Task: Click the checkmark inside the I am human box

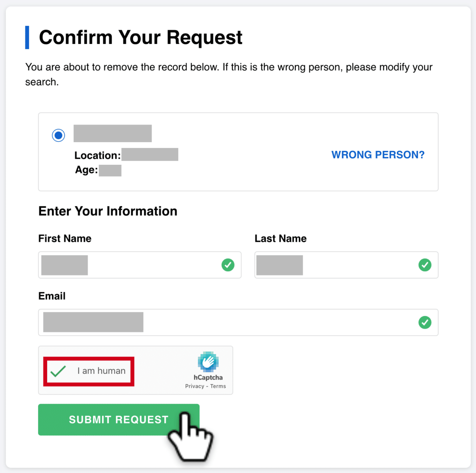Action: pyautogui.click(x=58, y=371)
